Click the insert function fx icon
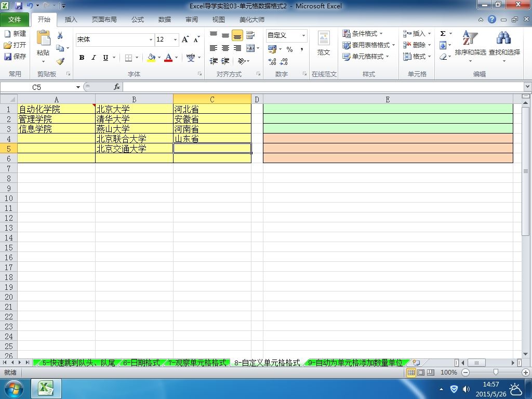This screenshot has height=399, width=532. [117, 87]
